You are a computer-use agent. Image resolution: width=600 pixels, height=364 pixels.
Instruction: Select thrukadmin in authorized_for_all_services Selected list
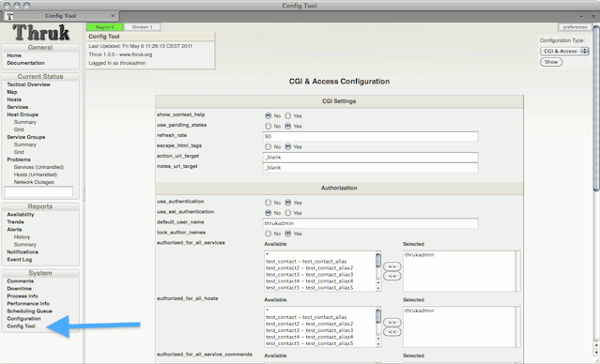coord(420,255)
